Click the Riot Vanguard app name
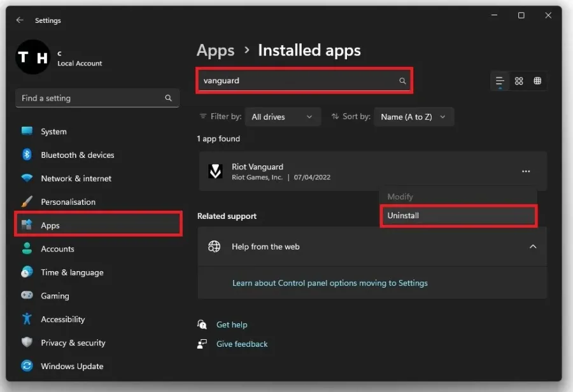Screen dimensions: 573x392 point(257,167)
